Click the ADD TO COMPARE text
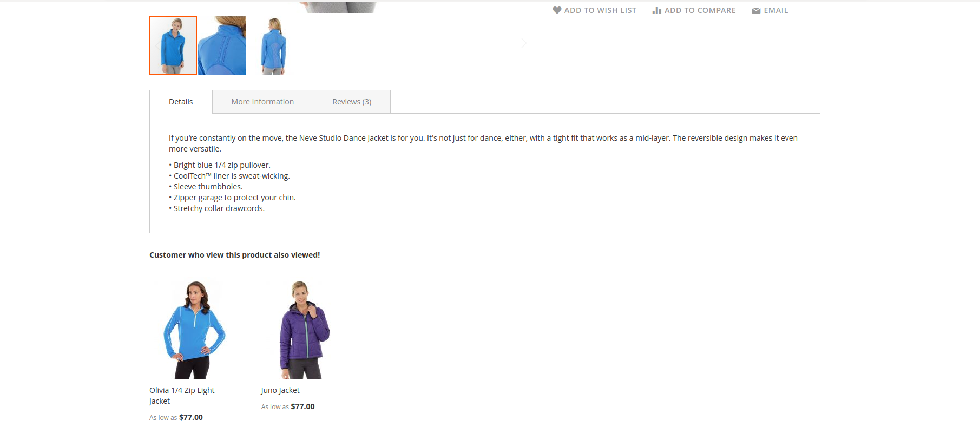Screen dimensions: 980x446 700,10
